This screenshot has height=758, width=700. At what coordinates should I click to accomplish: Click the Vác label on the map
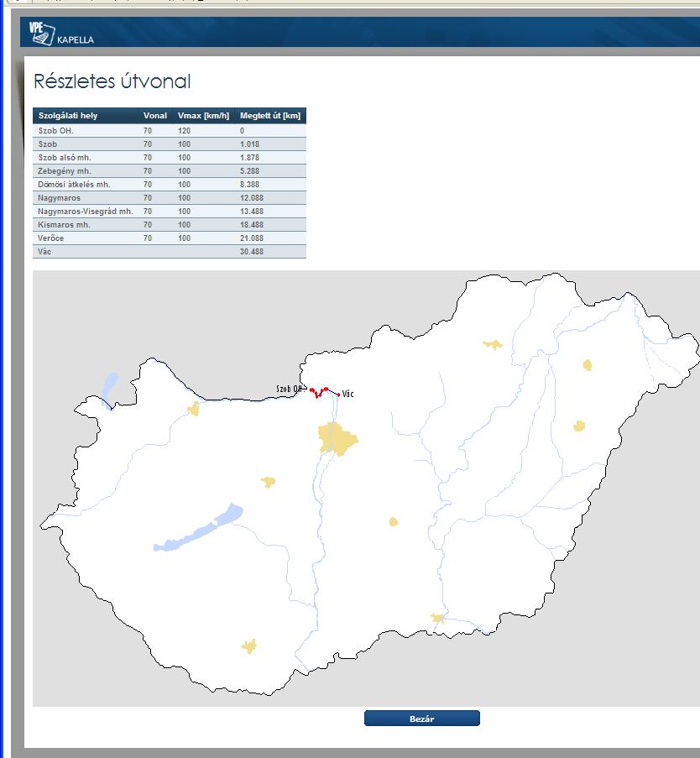348,394
